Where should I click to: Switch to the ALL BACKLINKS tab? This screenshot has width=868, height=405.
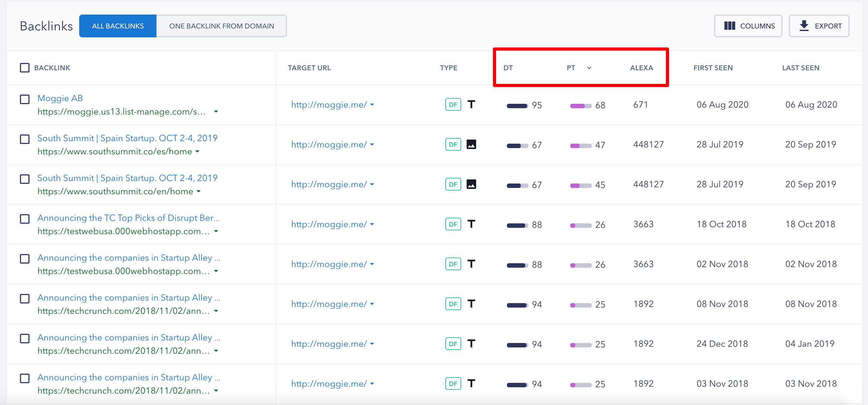118,26
